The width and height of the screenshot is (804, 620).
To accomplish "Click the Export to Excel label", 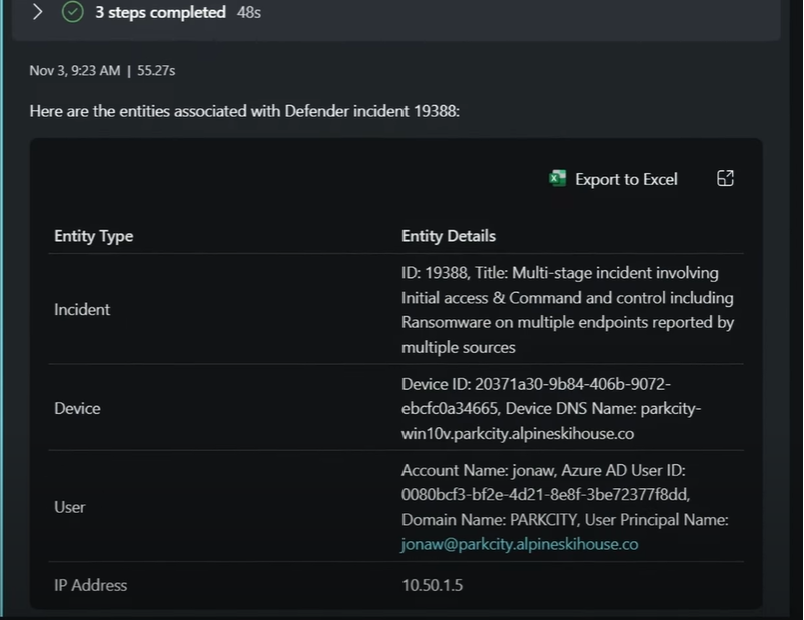I will coord(626,179).
